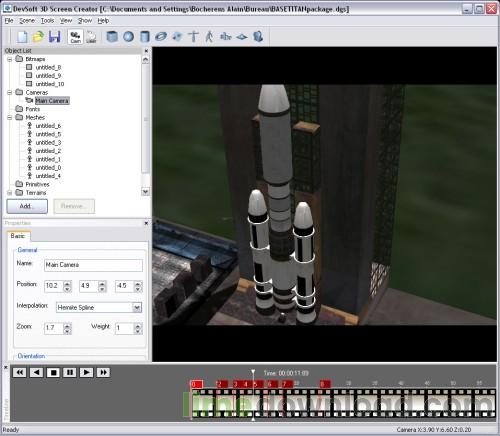Click the walking character mesh icon
500x436 pixels.
209,36
